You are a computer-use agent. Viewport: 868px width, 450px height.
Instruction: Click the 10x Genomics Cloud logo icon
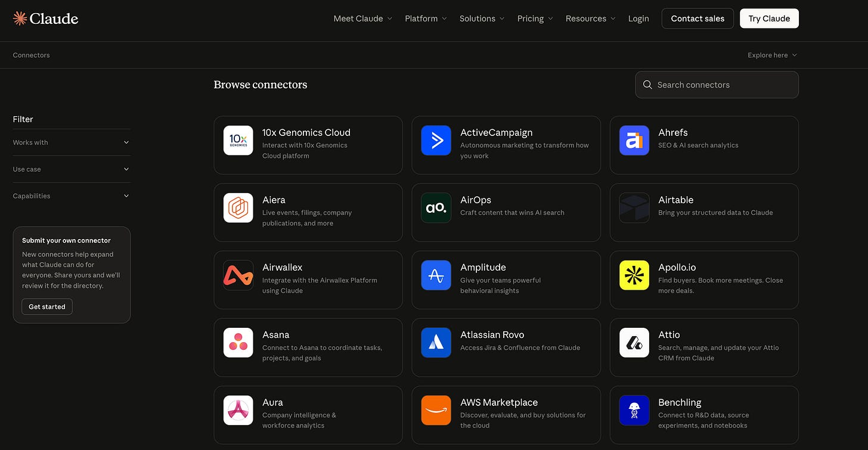point(238,140)
